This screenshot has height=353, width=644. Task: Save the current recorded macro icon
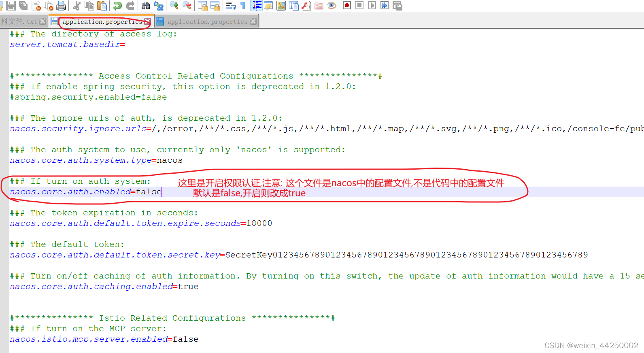pyautogui.click(x=397, y=6)
